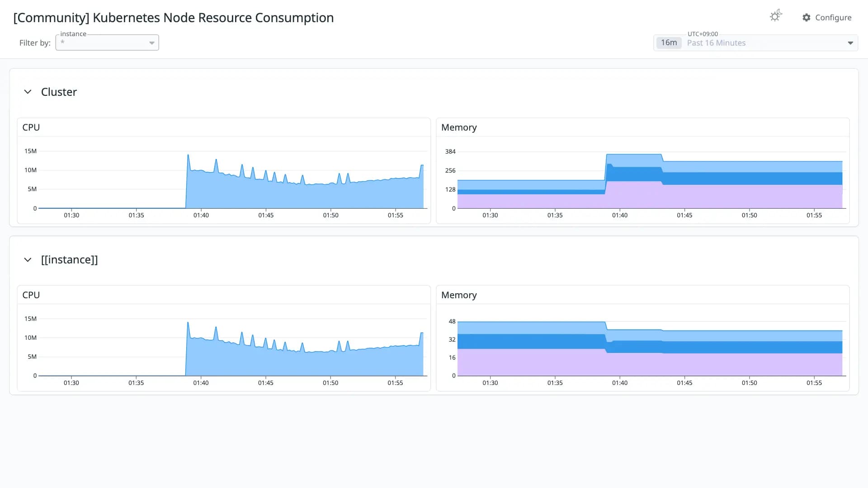Image resolution: width=868 pixels, height=488 pixels.
Task: Click the 48 label on [[instance]] Memory axis
Action: pyautogui.click(x=452, y=321)
